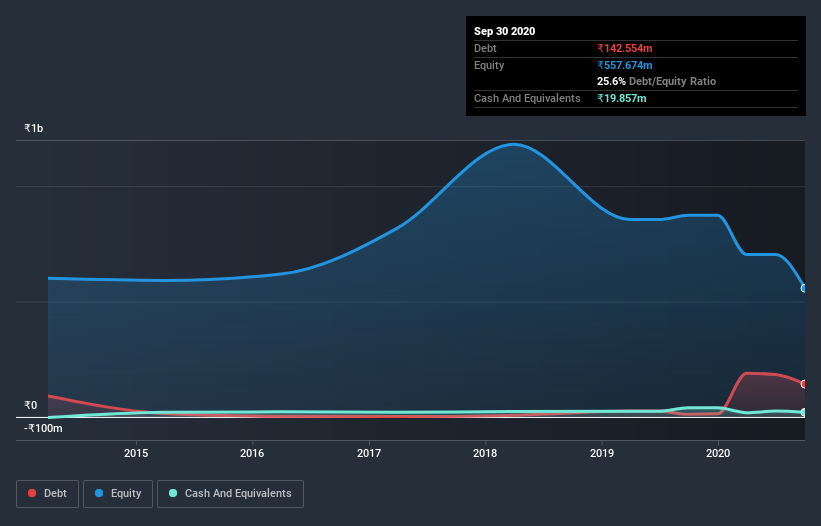Click the ₹1b y-axis label

(x=34, y=128)
